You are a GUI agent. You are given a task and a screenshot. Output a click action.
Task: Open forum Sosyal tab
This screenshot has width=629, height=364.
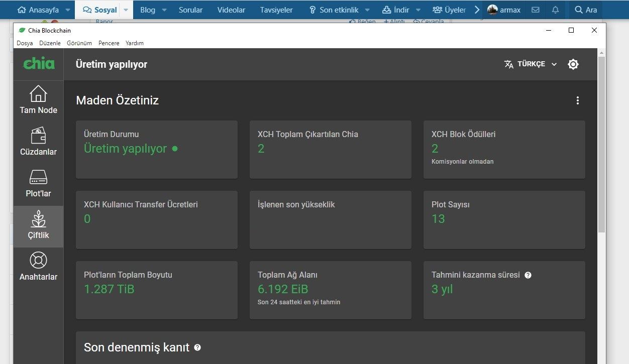pos(99,10)
